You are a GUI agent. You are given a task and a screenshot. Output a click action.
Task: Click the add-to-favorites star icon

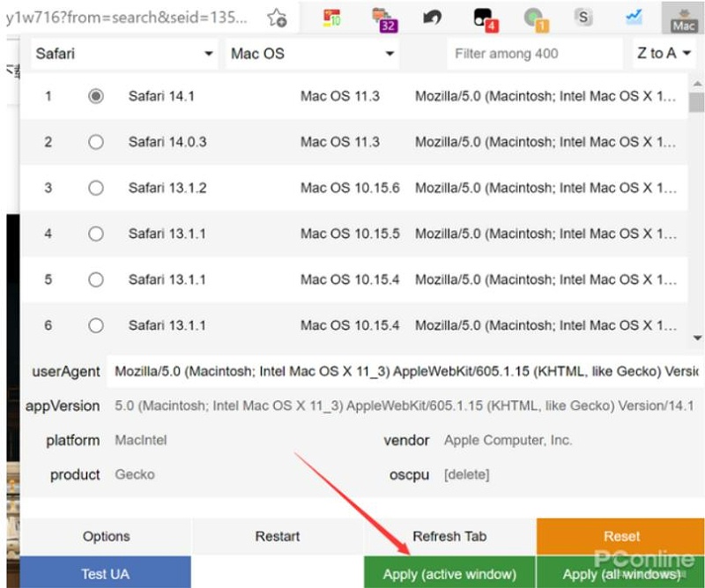277,18
